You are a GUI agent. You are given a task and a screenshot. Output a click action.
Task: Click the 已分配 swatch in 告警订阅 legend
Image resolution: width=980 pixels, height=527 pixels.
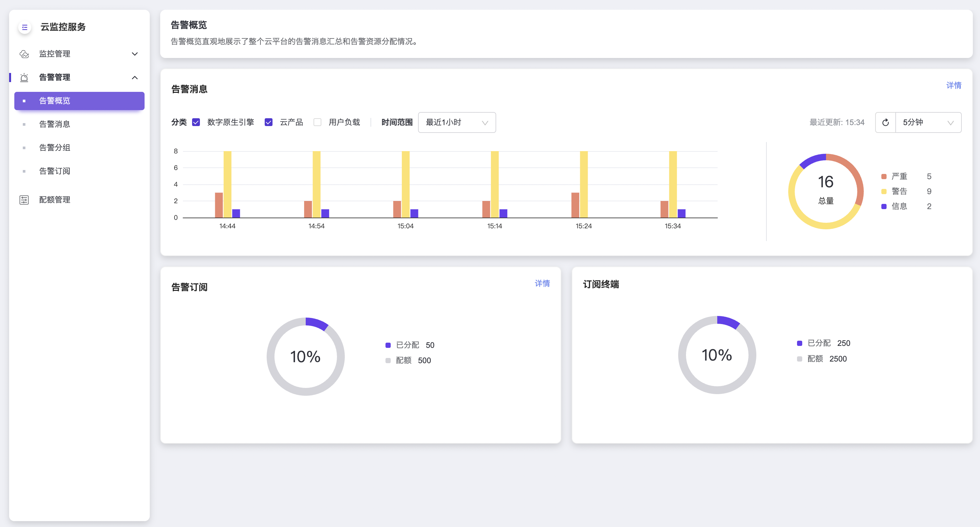point(388,345)
